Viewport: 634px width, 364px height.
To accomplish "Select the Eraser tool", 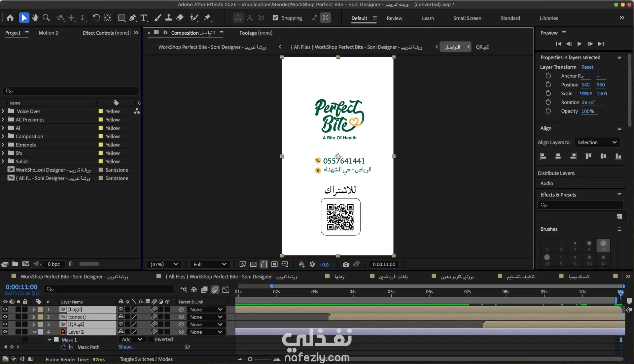I will (x=180, y=18).
